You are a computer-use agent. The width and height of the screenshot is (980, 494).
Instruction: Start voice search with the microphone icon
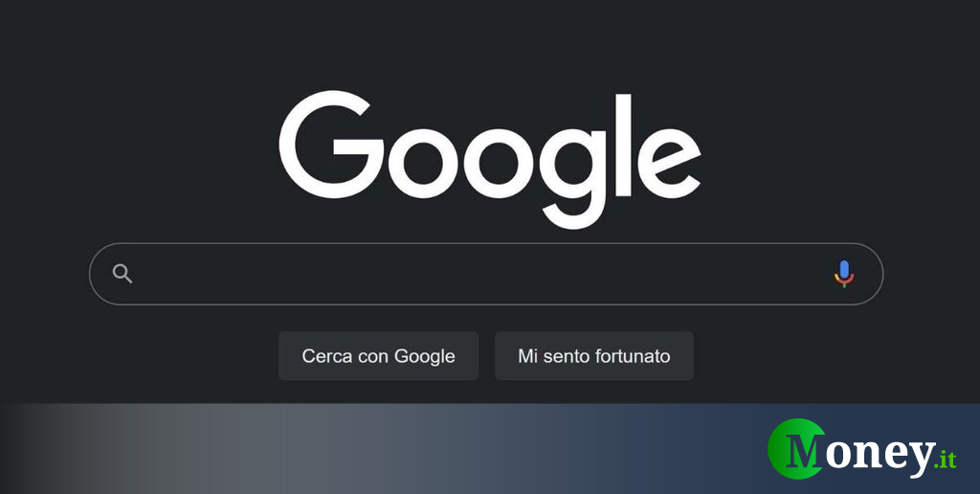(x=844, y=274)
